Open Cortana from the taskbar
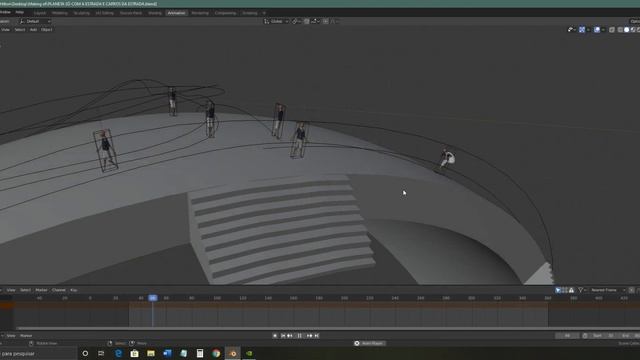 coord(85,353)
